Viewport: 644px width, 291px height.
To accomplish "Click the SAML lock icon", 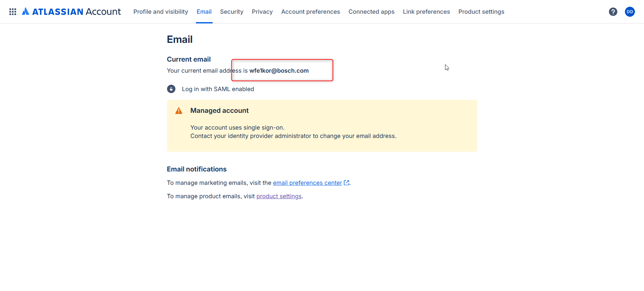I will 171,89.
